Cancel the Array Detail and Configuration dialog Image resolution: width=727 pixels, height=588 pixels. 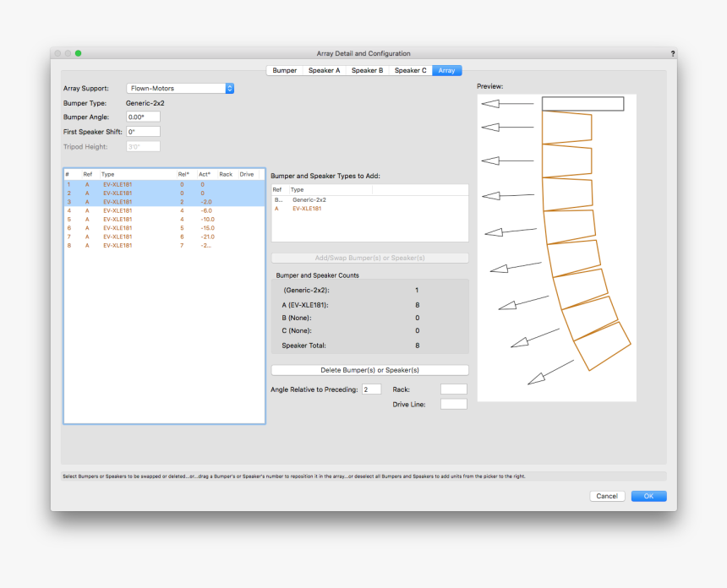(x=607, y=496)
